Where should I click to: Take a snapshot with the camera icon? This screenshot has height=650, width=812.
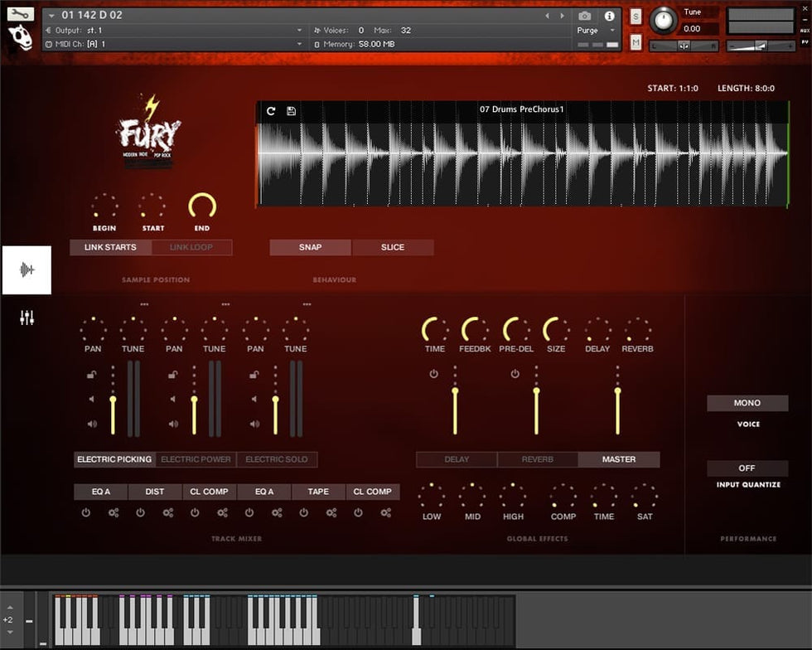click(585, 16)
